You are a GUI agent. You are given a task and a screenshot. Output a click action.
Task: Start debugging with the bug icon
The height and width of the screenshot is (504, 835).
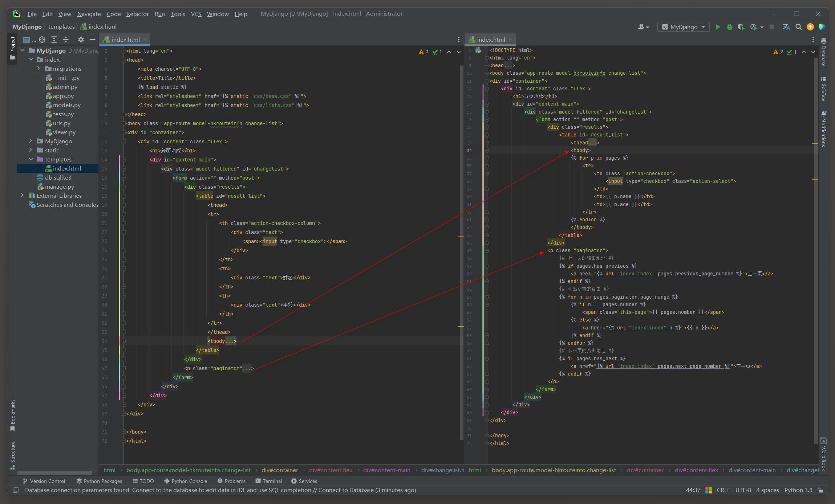[x=729, y=27]
